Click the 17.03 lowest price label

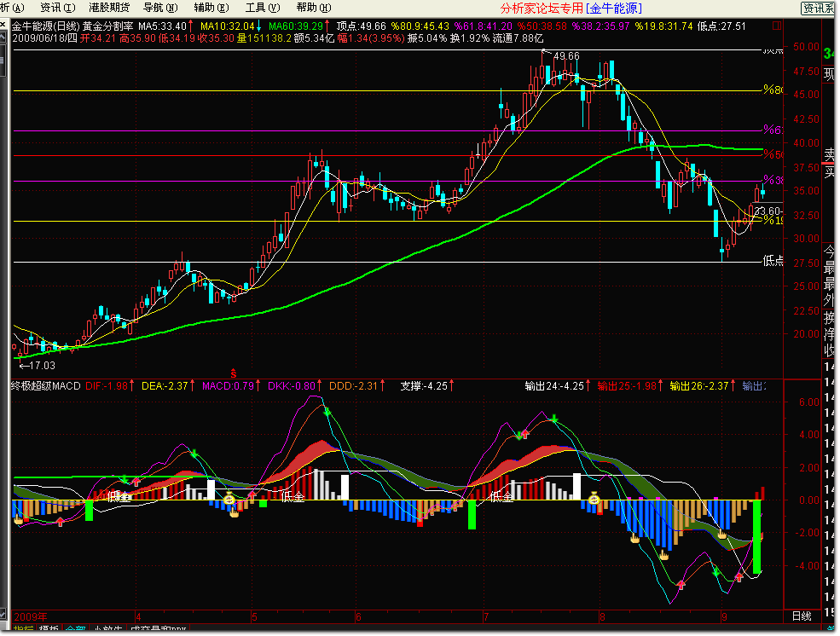pos(42,365)
